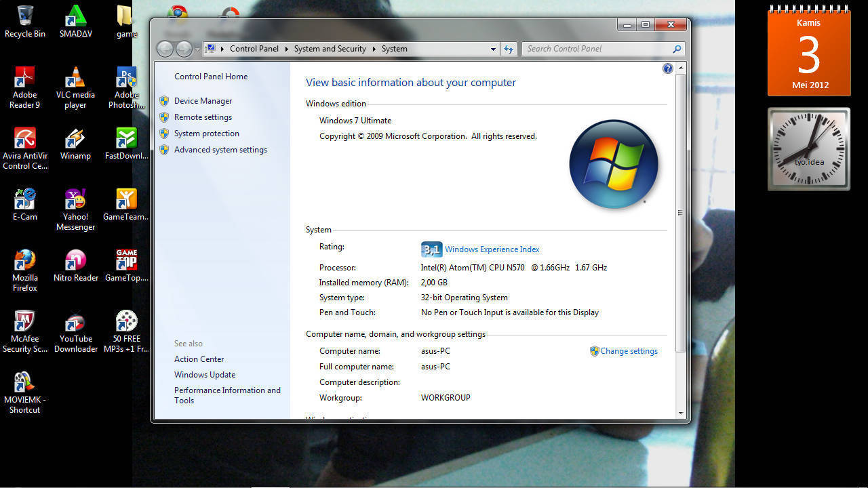The image size is (868, 488).
Task: Click the Windows Experience Index 3,1 rating badge
Action: click(x=431, y=249)
